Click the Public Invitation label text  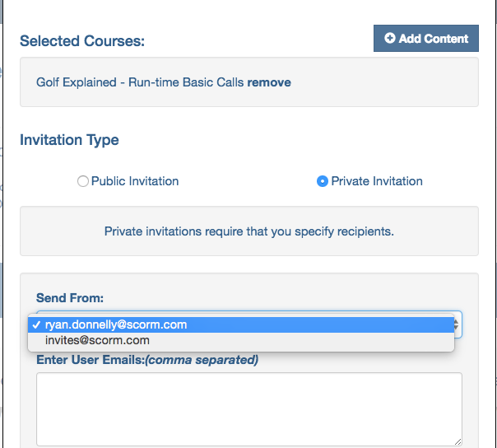coord(134,181)
